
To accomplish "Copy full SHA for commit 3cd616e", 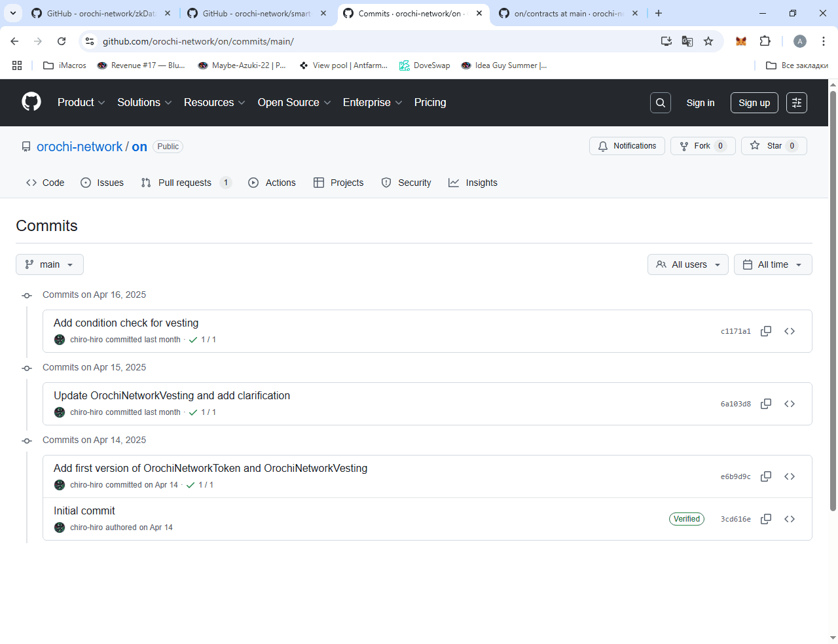I will pyautogui.click(x=766, y=519).
